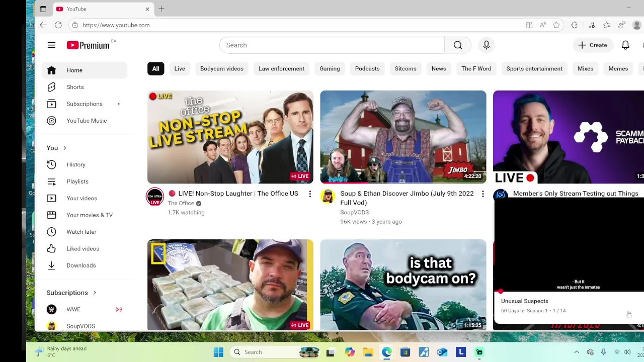644x362 pixels.
Task: Add this page to browser favorites
Action: point(556,25)
